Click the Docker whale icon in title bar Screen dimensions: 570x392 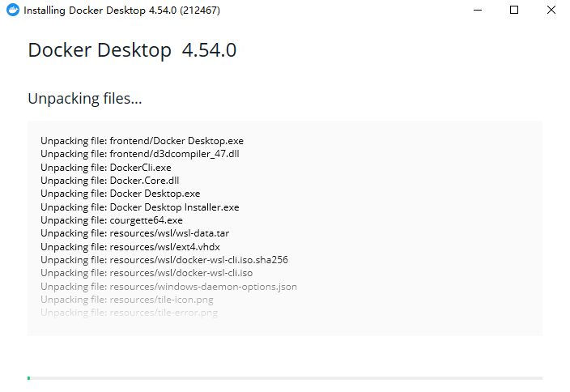tap(13, 10)
